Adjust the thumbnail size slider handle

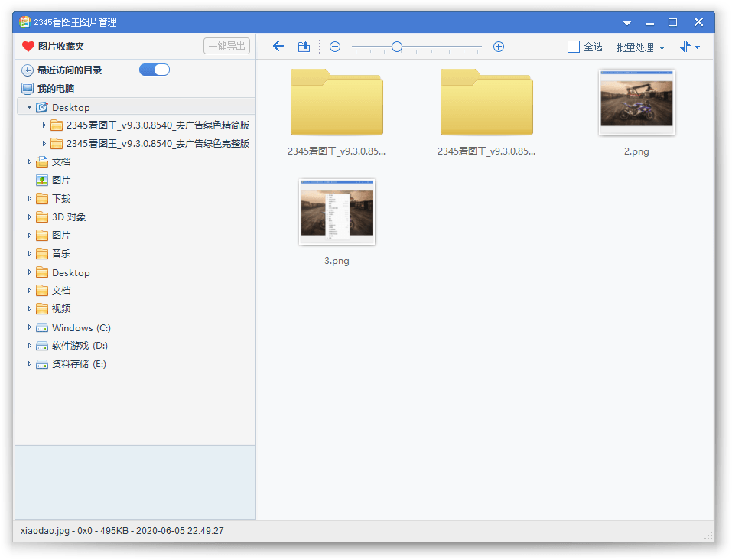click(397, 47)
